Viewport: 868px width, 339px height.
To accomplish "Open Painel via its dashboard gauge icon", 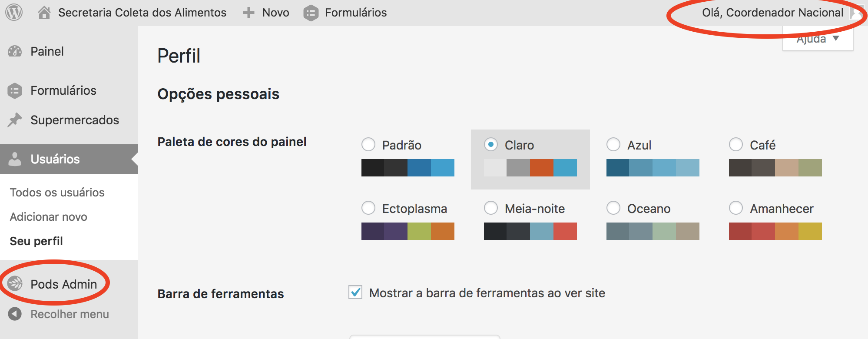I will pos(15,51).
